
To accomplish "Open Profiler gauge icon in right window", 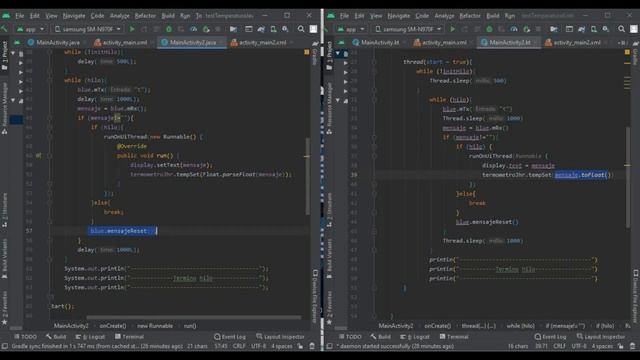I will (514, 29).
